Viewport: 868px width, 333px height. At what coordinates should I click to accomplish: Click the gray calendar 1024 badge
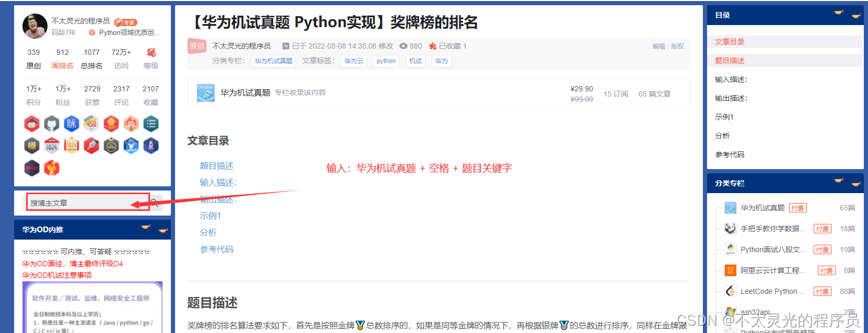52,146
